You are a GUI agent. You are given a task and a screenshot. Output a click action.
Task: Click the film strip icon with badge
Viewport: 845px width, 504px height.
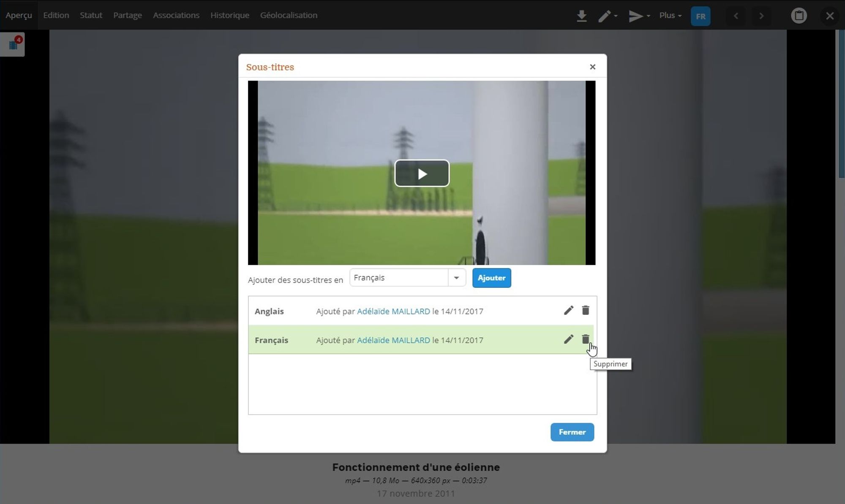click(13, 44)
